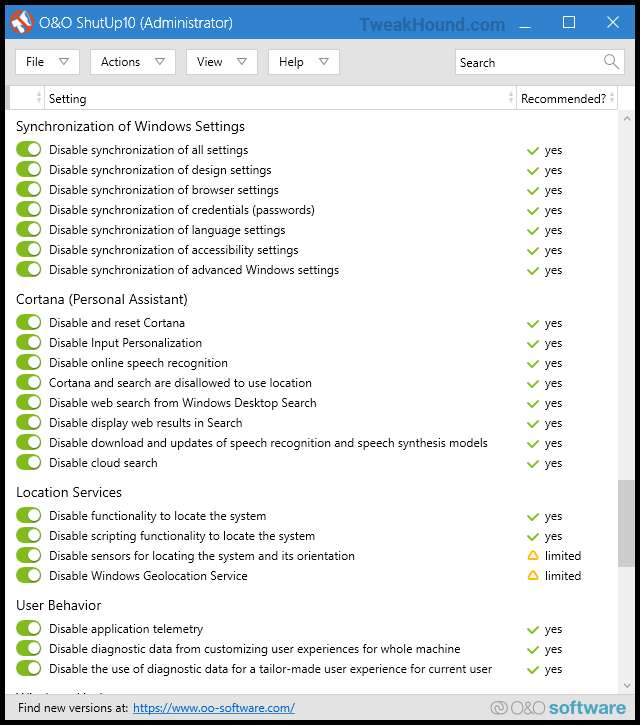Toggle Disable Windows Geolocation Service switch
Image resolution: width=640 pixels, height=725 pixels.
click(29, 575)
